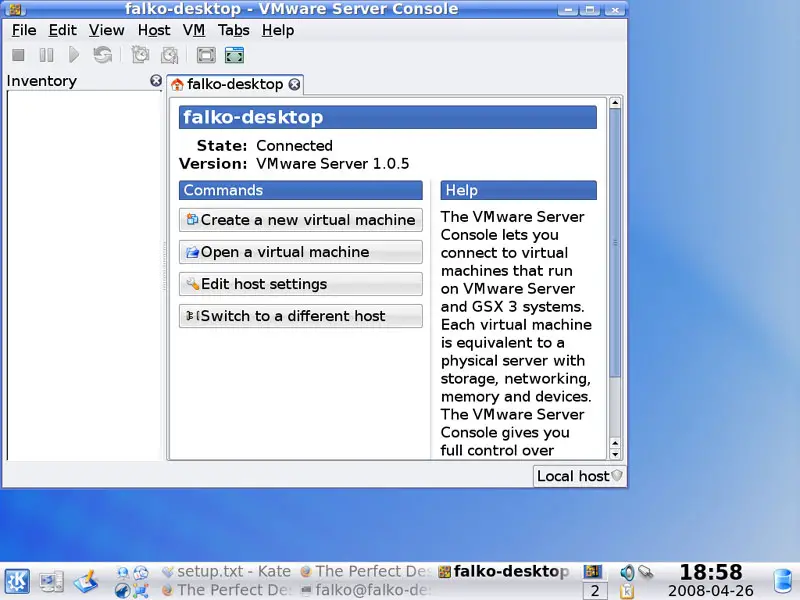
Task: Switch to falko-desktop VMware taskbar entry
Action: [x=505, y=571]
